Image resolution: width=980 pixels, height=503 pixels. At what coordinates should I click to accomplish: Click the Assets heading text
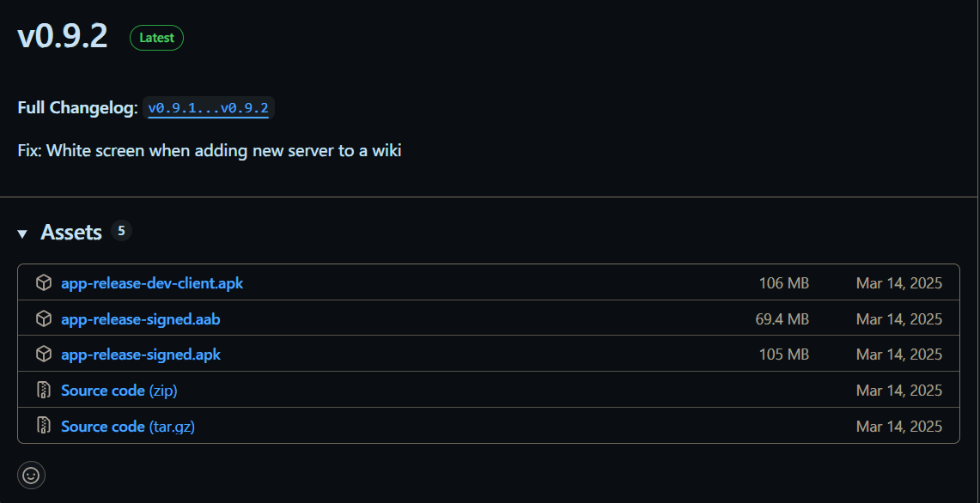coord(71,233)
